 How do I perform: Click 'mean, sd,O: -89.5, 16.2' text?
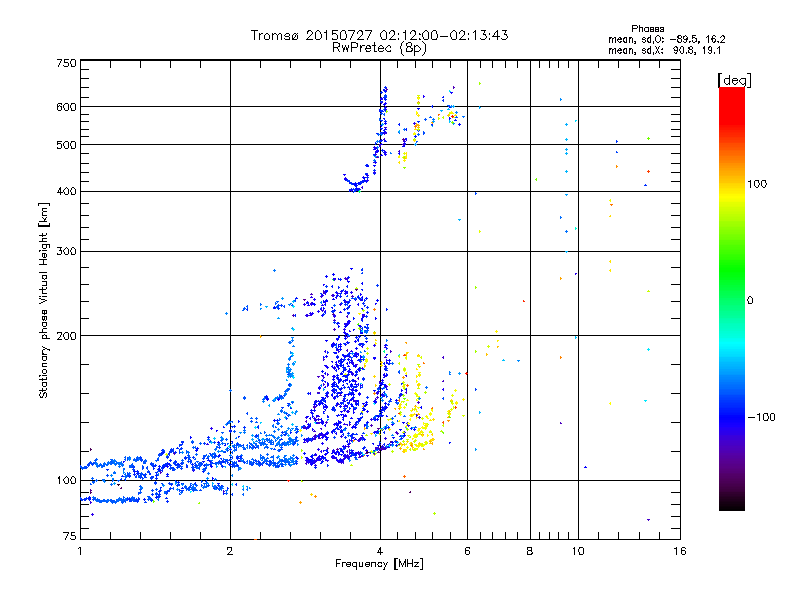click(666, 39)
